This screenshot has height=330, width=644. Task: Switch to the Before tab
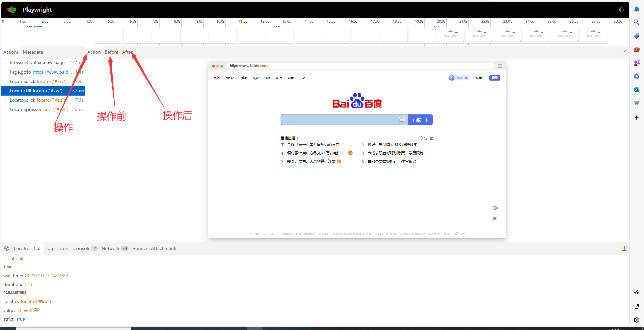coord(111,52)
